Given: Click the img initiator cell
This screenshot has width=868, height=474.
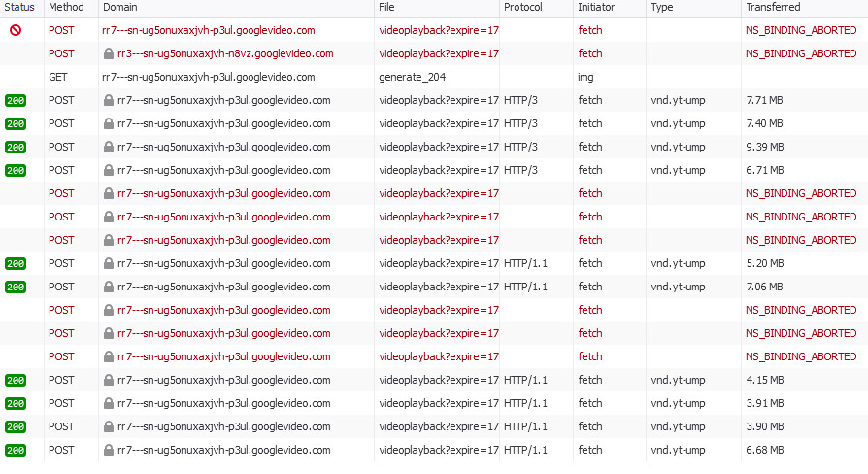Looking at the screenshot, I should click(x=585, y=77).
